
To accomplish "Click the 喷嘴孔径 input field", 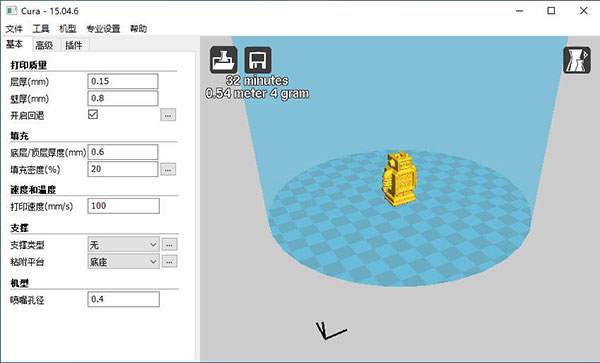I will [124, 299].
